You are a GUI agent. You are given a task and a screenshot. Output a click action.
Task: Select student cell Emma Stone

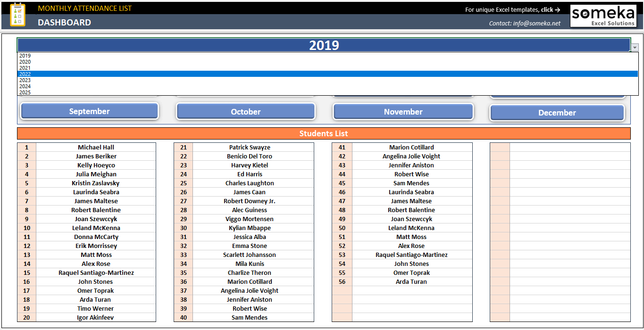[253, 246]
